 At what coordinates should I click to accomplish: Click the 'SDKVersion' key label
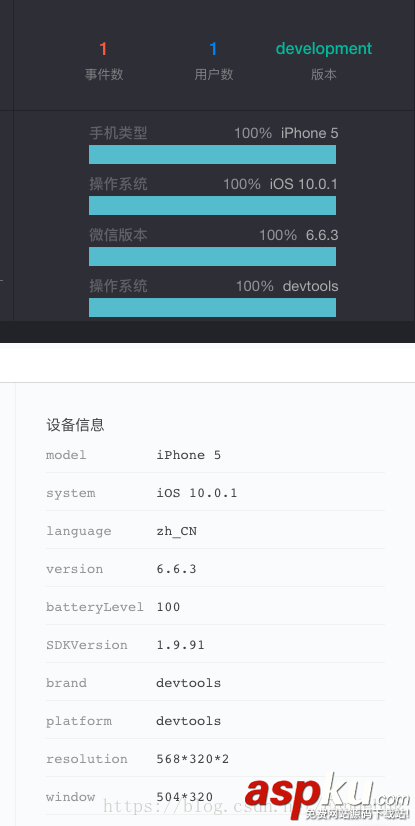point(86,645)
